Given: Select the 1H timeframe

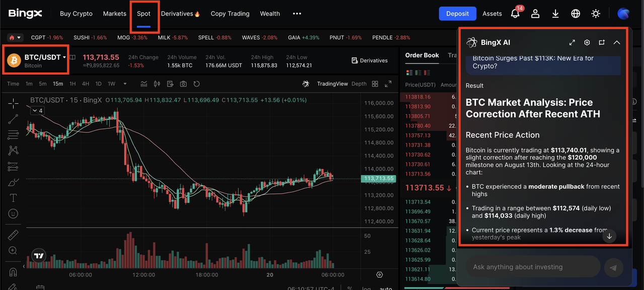Looking at the screenshot, I should click(x=72, y=84).
